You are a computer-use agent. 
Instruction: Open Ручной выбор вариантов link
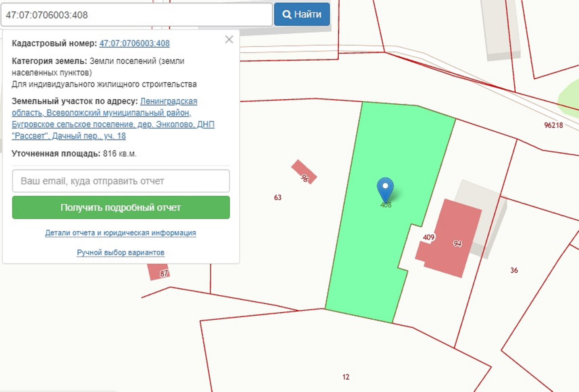click(121, 252)
